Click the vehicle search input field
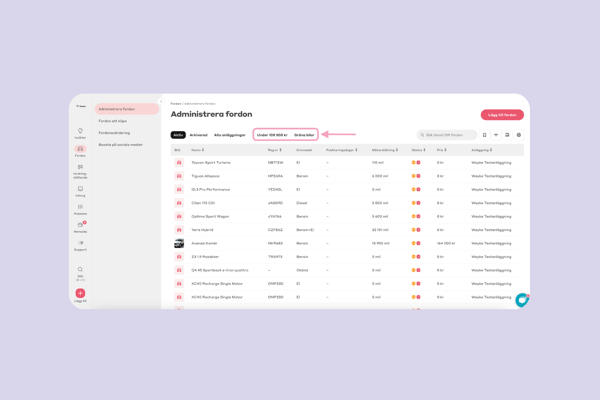Viewport: 600px width, 400px height. (x=449, y=135)
